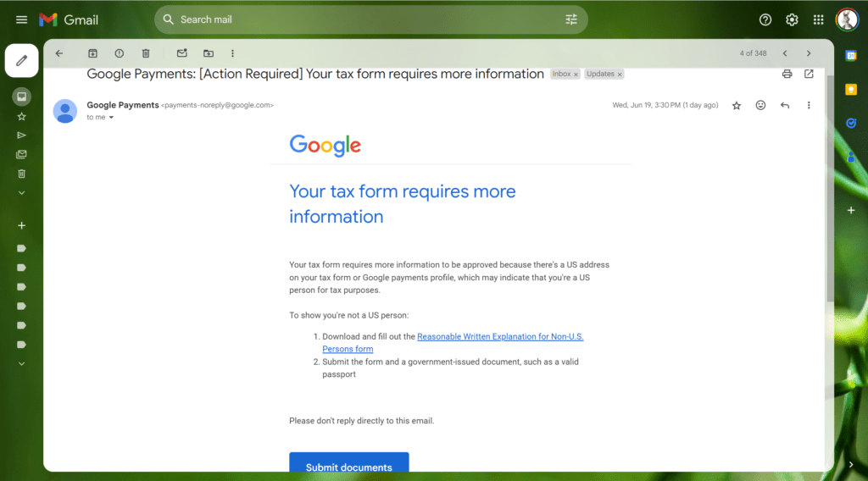
Task: Click the Compose pencil button
Action: point(21,60)
